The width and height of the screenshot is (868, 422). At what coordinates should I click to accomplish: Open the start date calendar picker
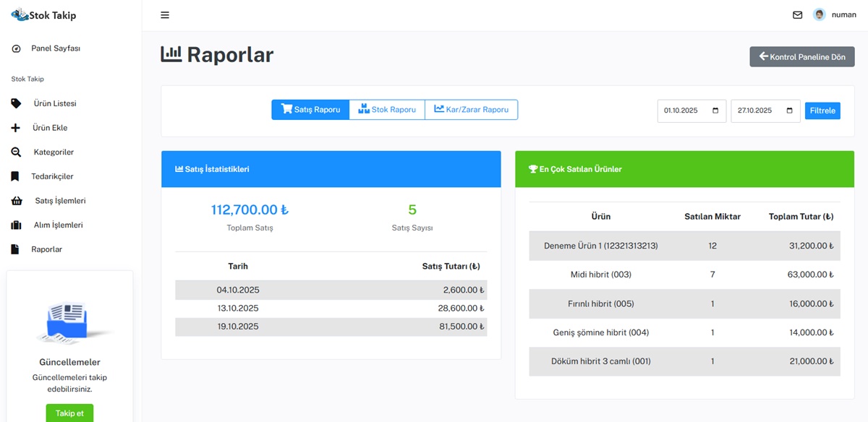point(715,111)
